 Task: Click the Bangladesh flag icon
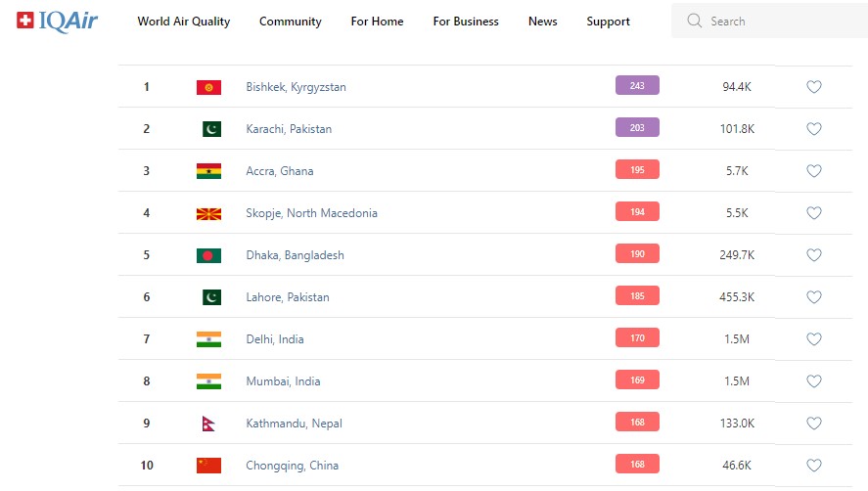[x=208, y=255]
